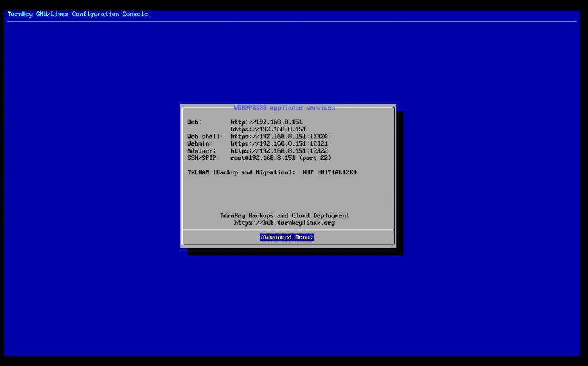Open the https://192.168.8.151 secure Web address
This screenshot has width=588, height=366.
click(268, 130)
